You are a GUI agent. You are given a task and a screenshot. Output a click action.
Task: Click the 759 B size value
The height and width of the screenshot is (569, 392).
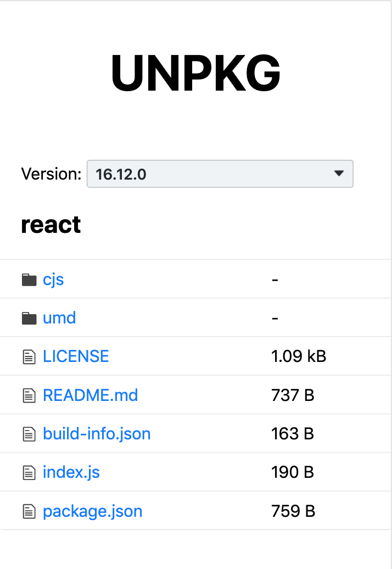[x=293, y=511]
